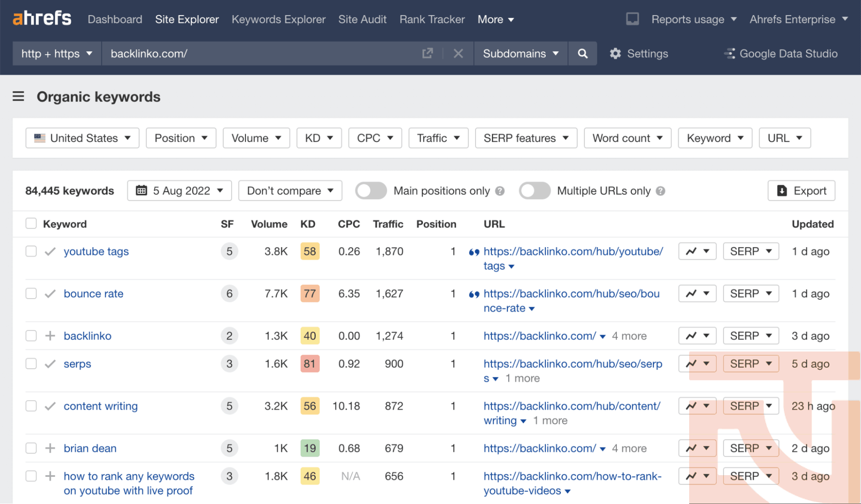Select the youtube tags row checkbox
This screenshot has width=861, height=504.
[31, 251]
